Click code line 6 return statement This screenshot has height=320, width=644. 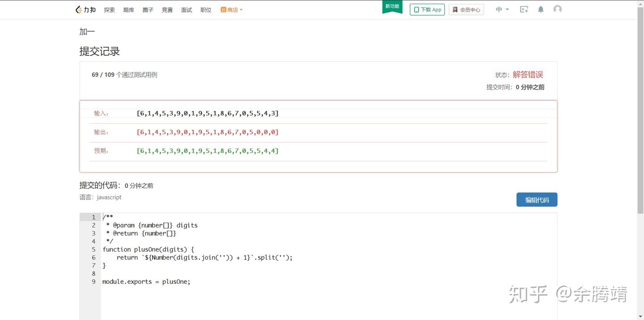204,257
